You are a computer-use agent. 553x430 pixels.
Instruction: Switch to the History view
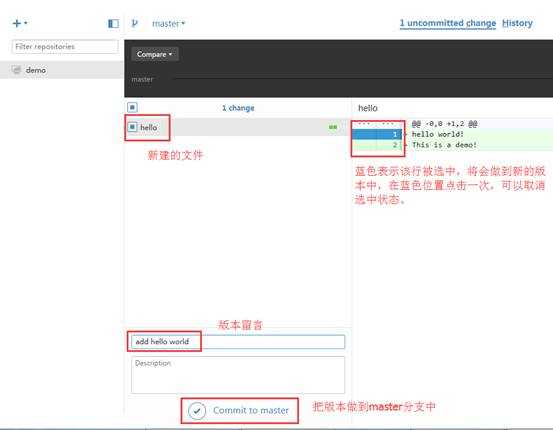[x=517, y=23]
